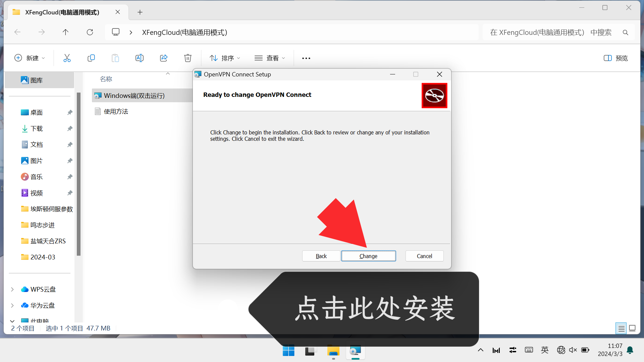Click the Delete trash icon in Explorer toolbar
The image size is (644, 362).
click(188, 58)
